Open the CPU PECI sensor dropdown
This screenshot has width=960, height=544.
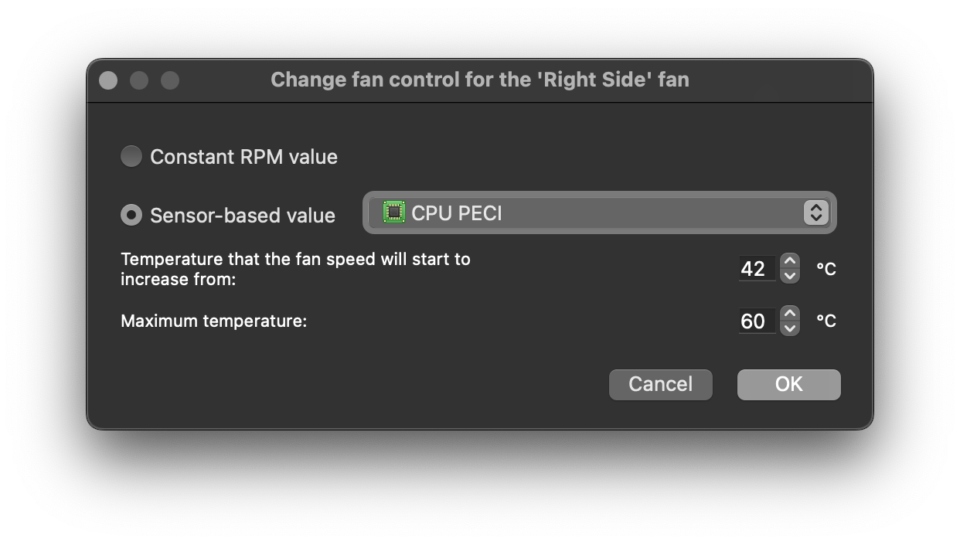[x=599, y=213]
